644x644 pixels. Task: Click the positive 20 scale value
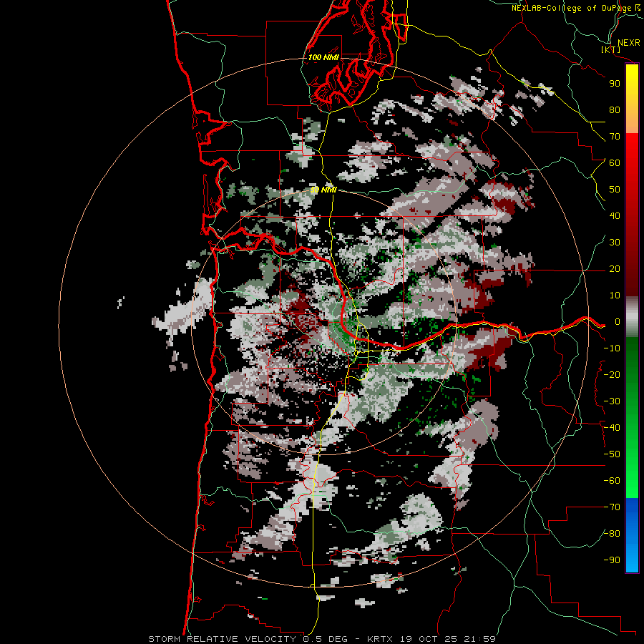click(x=615, y=269)
